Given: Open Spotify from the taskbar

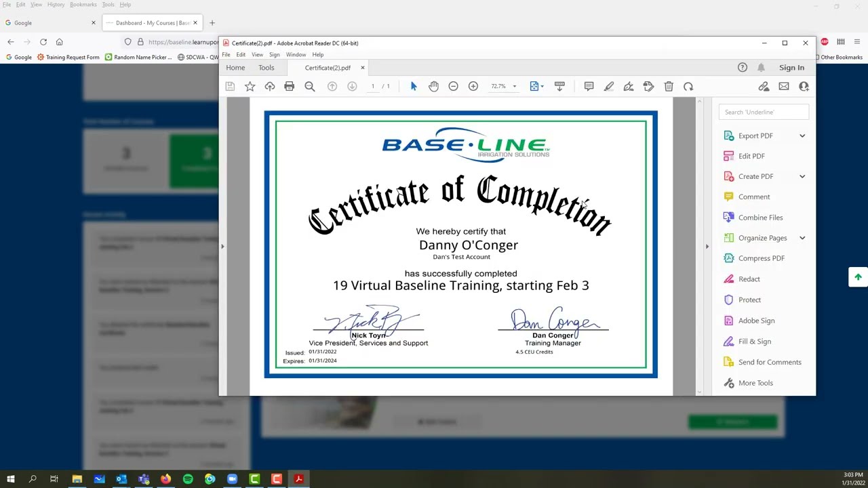Looking at the screenshot, I should pos(188,479).
